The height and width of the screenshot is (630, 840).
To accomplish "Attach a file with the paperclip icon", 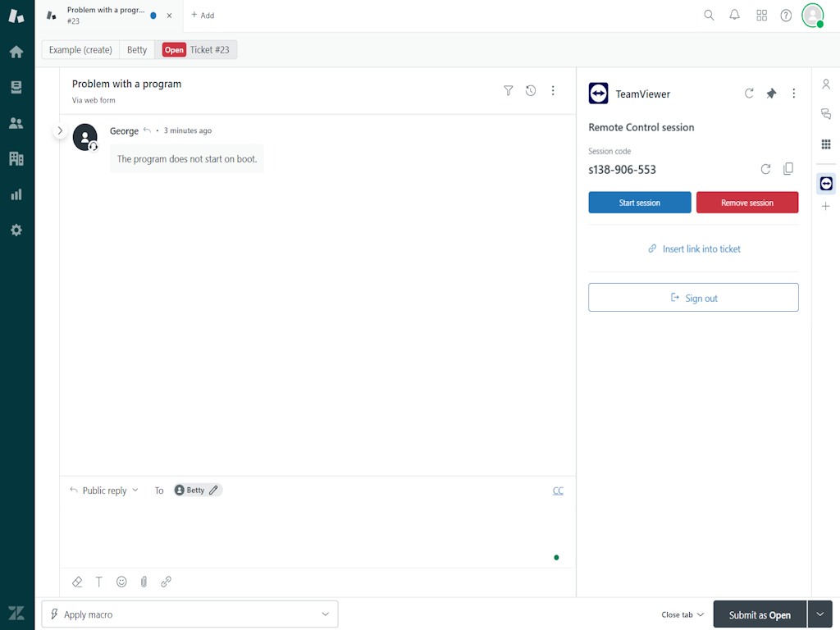I will point(144,582).
